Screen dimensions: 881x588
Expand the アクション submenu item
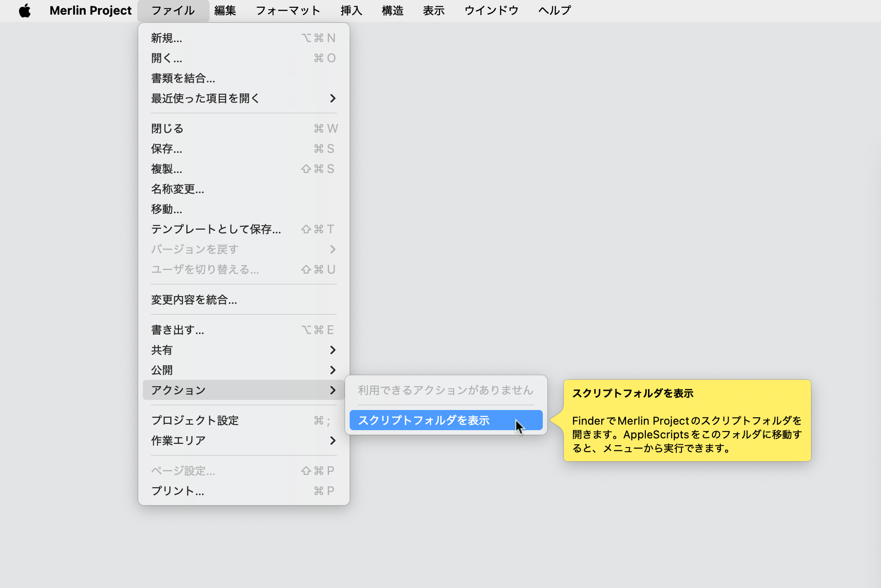click(244, 390)
